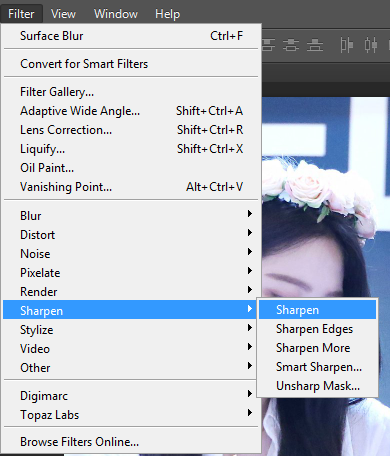Viewport: 390px width, 456px height.
Task: Expand the Render submenu
Action: coord(131,292)
